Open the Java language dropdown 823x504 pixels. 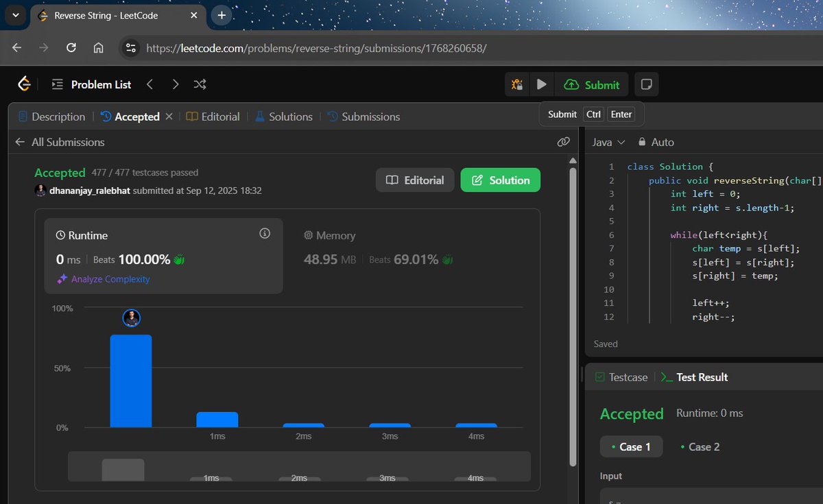pyautogui.click(x=609, y=142)
